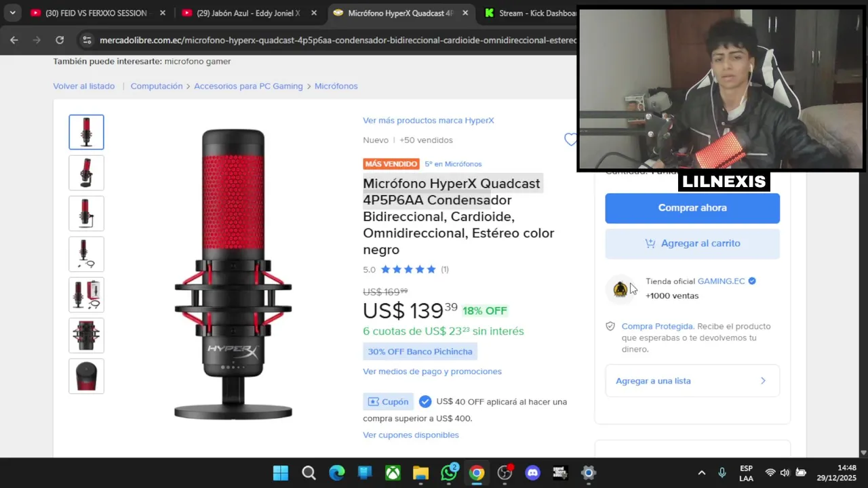Click Volver al listado link
Screen dimensions: 868x488
(84, 86)
